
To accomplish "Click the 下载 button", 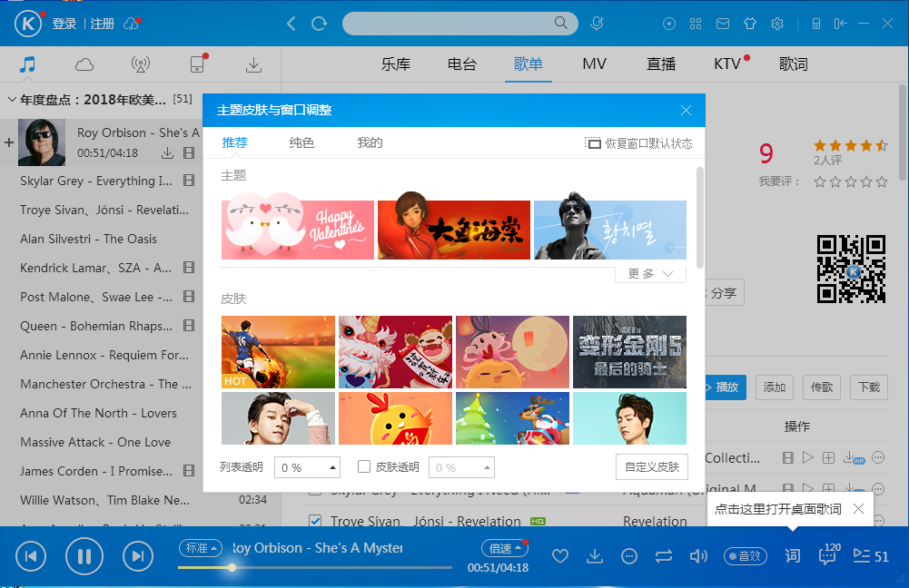I will (x=869, y=387).
